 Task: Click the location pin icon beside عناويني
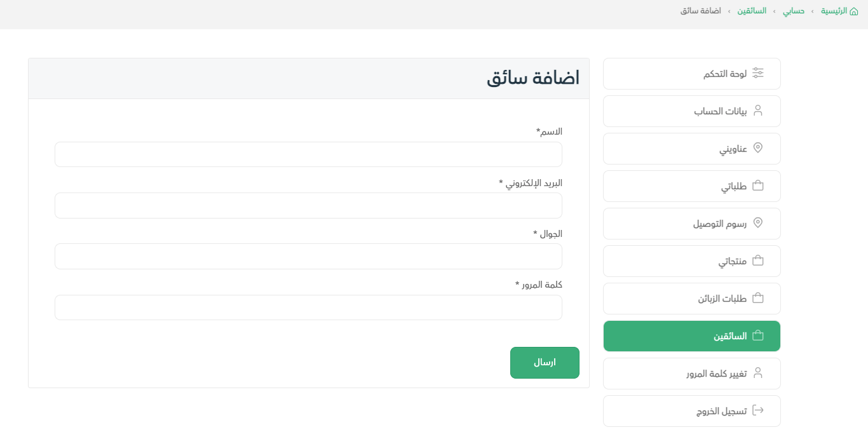click(757, 148)
